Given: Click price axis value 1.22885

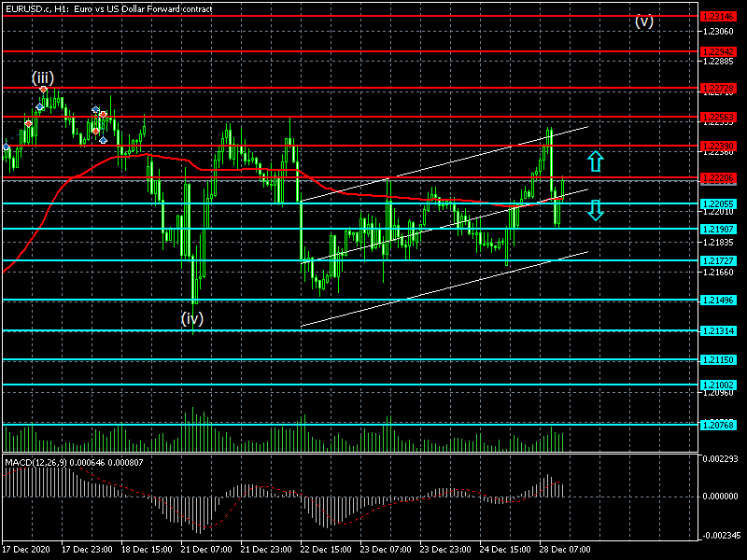Looking at the screenshot, I should pyautogui.click(x=718, y=62).
